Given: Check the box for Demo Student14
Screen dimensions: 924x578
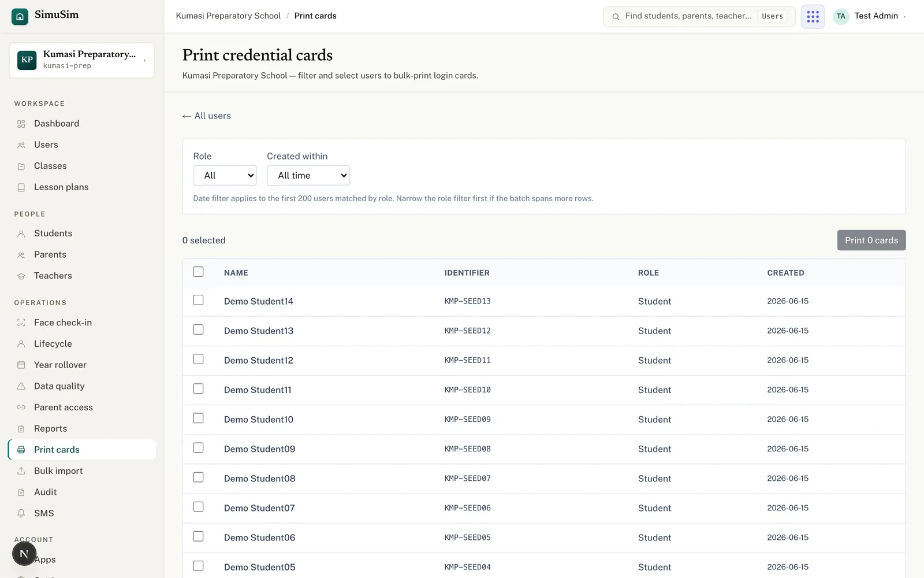Looking at the screenshot, I should [198, 300].
